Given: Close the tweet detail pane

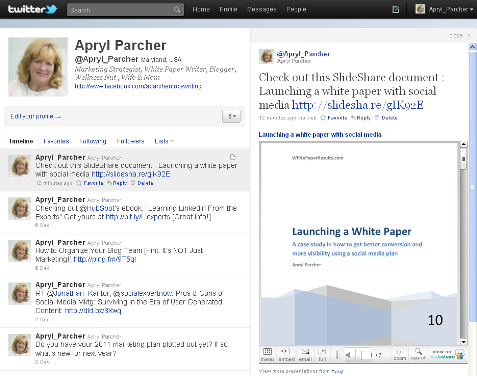Looking at the screenshot, I should 460,35.
